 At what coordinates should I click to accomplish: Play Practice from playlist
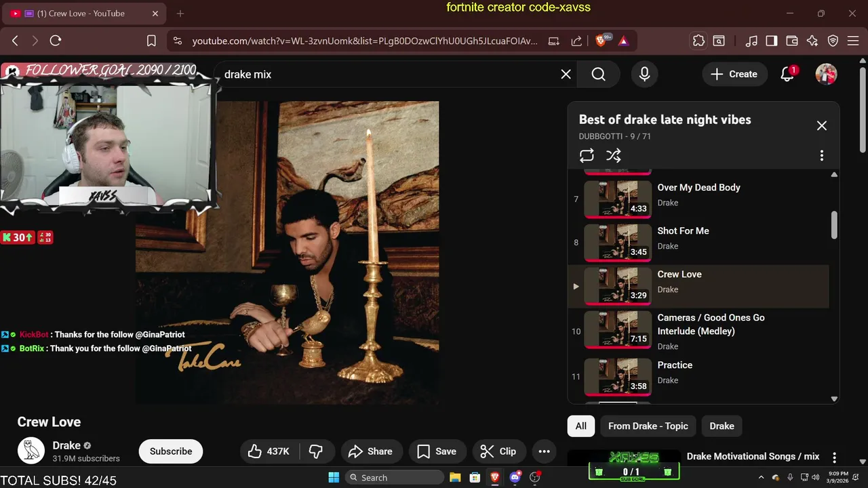(x=698, y=377)
